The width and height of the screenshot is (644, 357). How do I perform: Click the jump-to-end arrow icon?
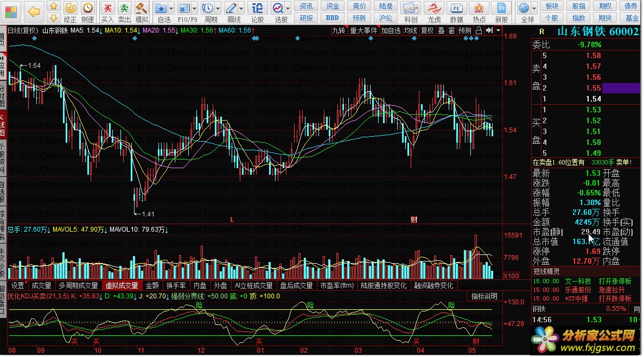click(x=489, y=30)
